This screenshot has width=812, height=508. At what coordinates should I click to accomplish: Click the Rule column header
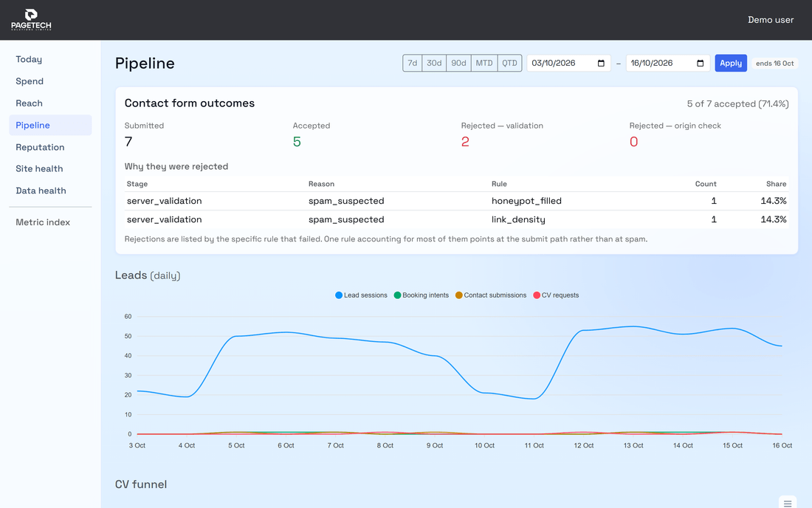coord(499,184)
